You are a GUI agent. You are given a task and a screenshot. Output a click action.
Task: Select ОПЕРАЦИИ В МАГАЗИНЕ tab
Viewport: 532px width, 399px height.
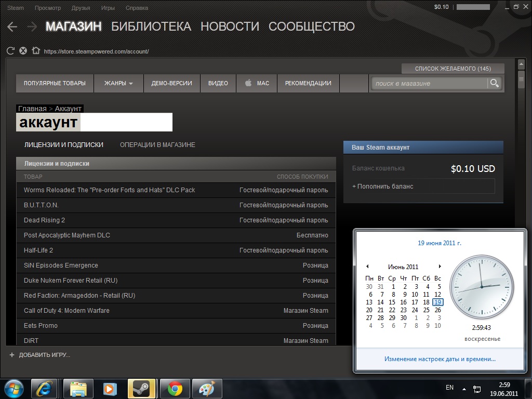157,145
